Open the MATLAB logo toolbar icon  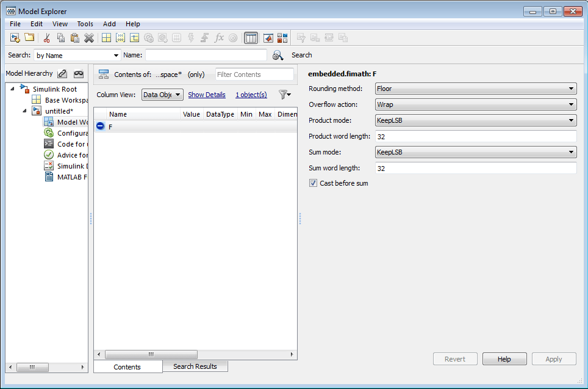point(268,38)
